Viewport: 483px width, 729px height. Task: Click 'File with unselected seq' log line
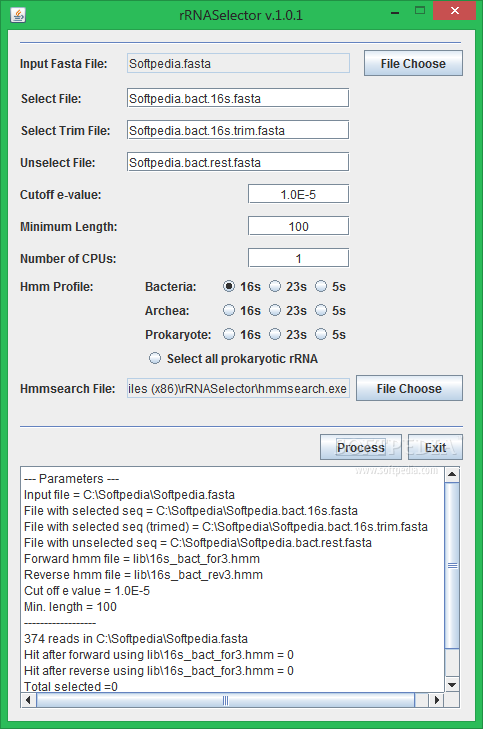(x=198, y=543)
